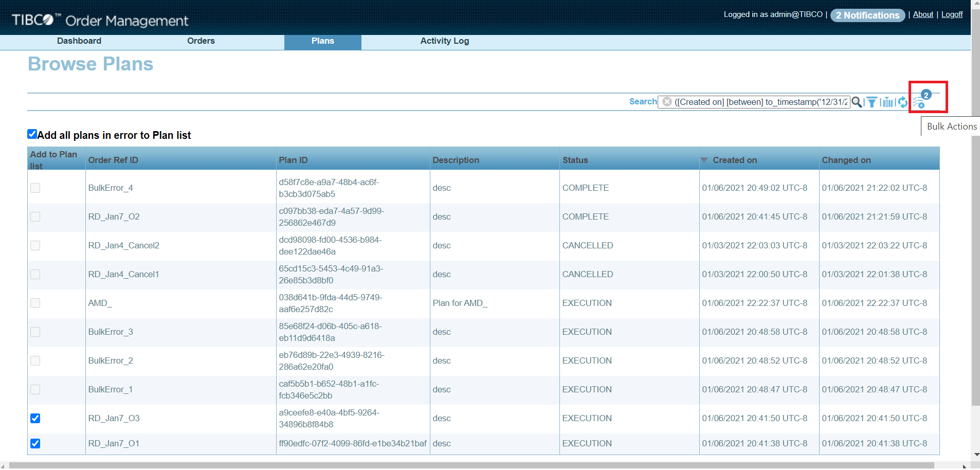Click the vertical scrollbar down arrow
This screenshot has width=980, height=470.
coord(975,455)
